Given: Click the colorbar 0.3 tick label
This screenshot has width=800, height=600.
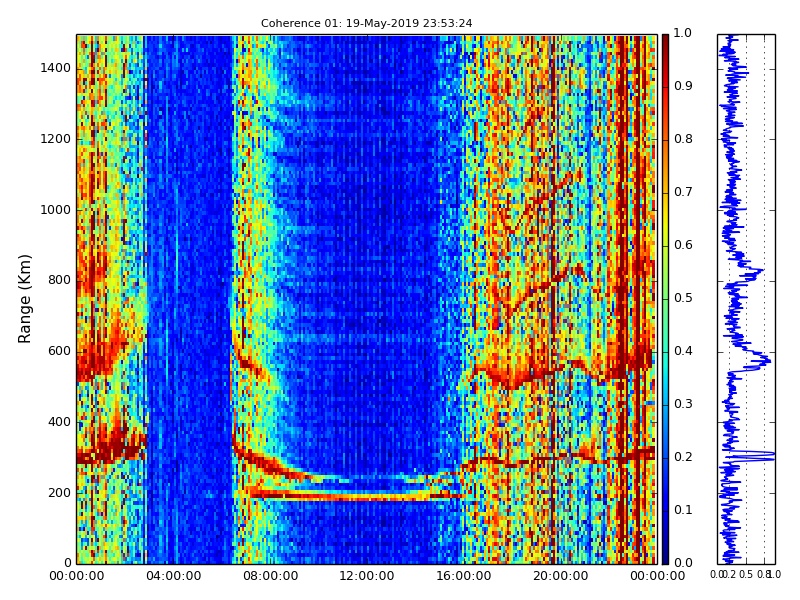Looking at the screenshot, I should (683, 404).
